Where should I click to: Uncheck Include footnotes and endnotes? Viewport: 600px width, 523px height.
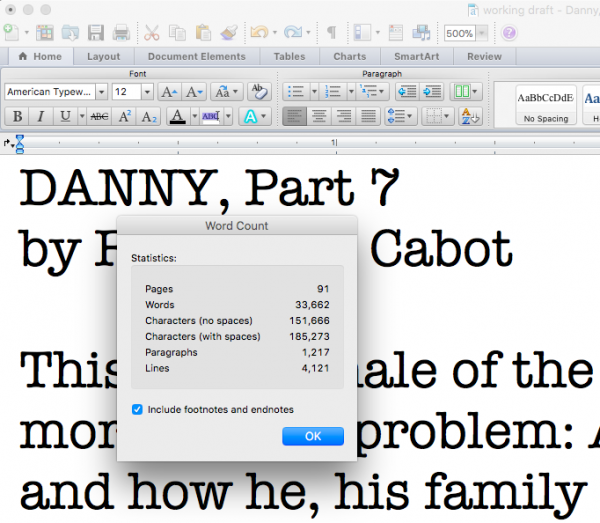point(137,410)
